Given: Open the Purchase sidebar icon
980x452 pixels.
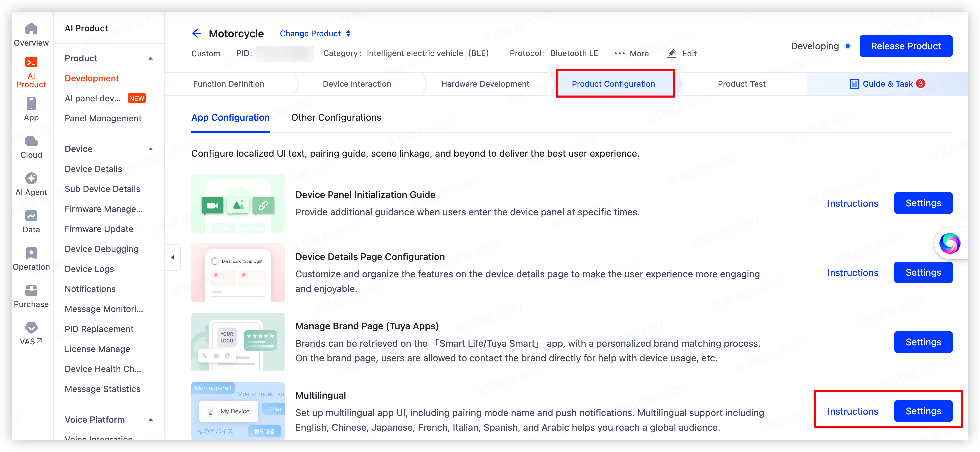Looking at the screenshot, I should pos(31,290).
